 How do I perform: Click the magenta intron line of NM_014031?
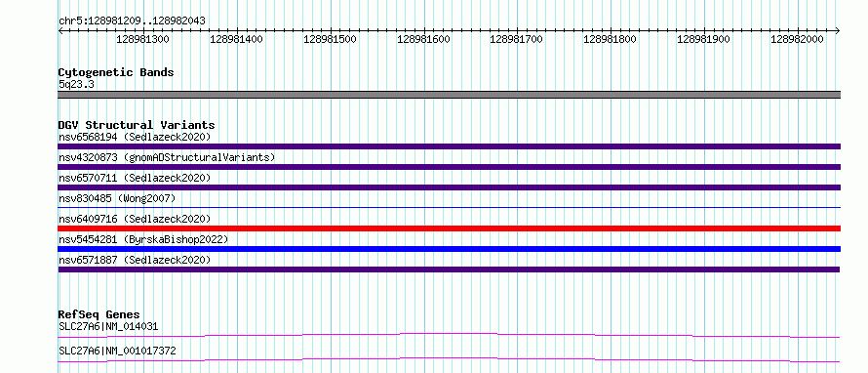(x=450, y=334)
